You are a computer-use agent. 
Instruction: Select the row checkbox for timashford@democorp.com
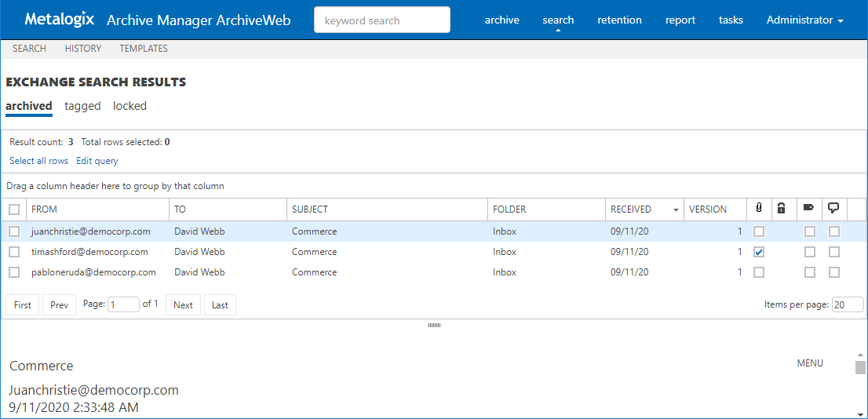pyautogui.click(x=14, y=252)
